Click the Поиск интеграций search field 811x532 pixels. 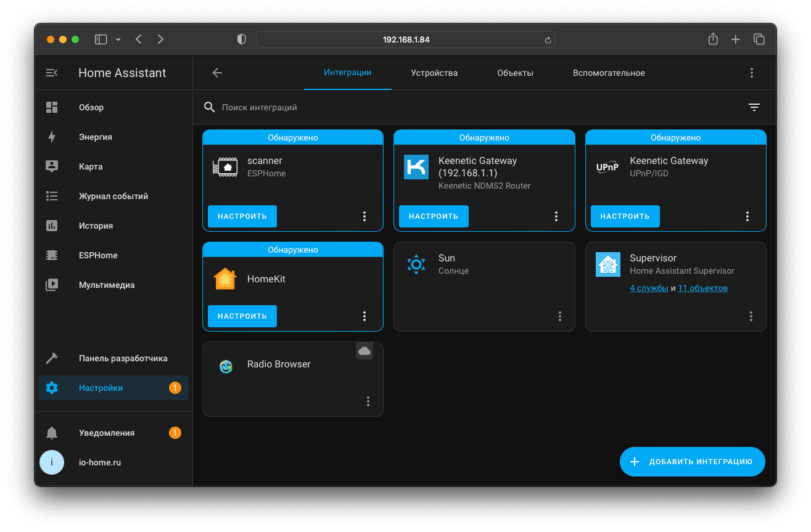coord(432,107)
